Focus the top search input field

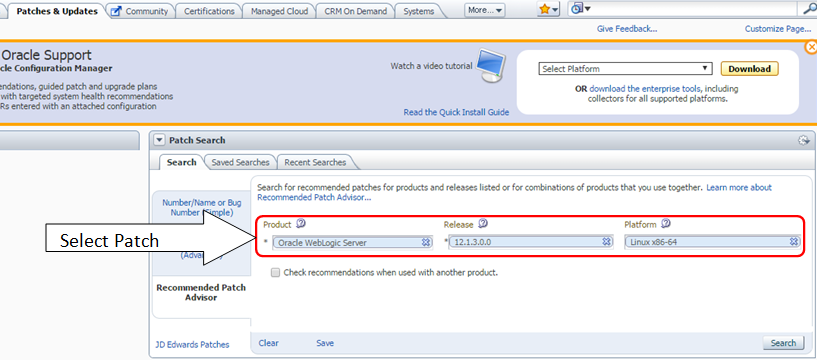tap(695, 9)
